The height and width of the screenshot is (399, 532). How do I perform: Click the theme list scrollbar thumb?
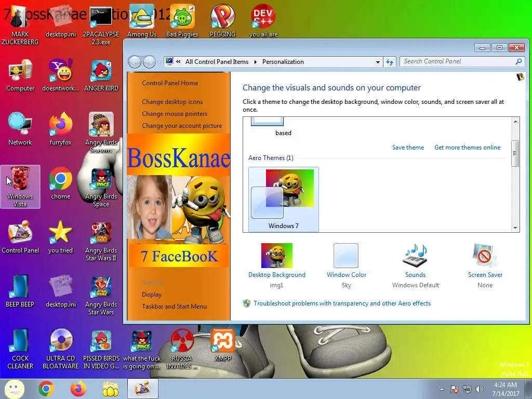pos(515,153)
